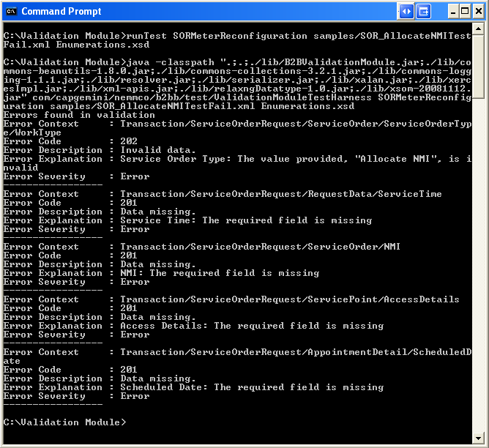Screen dimensions: 489x448
Task: Click the ServicePoint/AccessDetails error context line
Action: pyautogui.click(x=231, y=299)
